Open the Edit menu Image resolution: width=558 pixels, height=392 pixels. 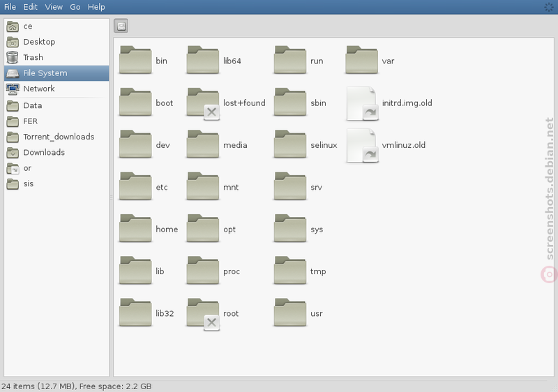(30, 7)
